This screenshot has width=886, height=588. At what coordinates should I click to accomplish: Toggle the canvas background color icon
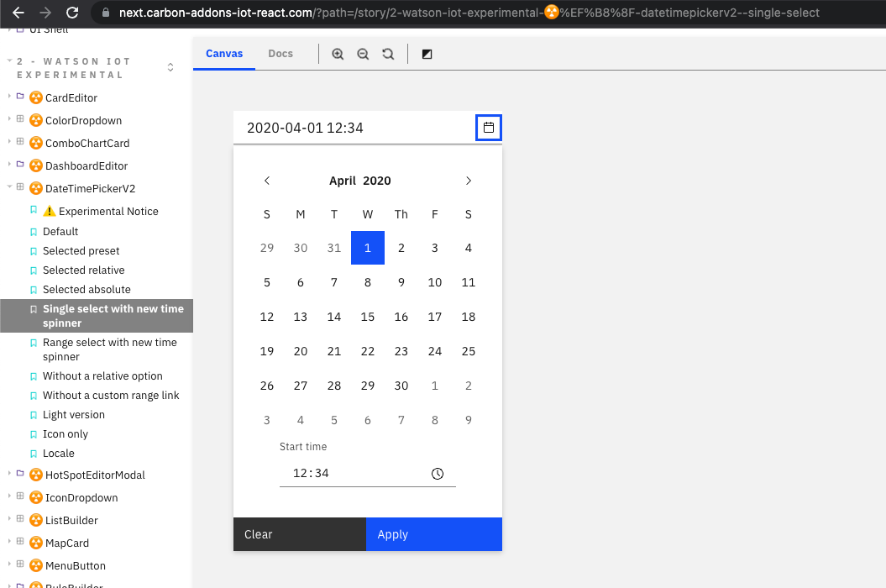427,53
